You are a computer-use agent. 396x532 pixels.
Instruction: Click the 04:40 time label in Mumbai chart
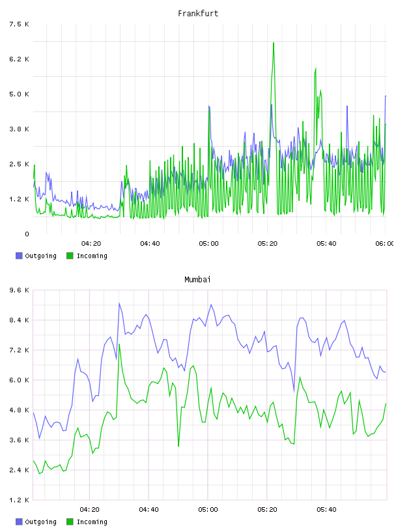click(149, 510)
